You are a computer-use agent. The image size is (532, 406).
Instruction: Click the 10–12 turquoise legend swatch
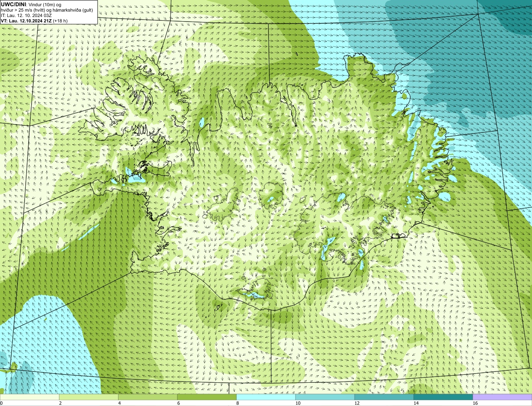point(325,397)
